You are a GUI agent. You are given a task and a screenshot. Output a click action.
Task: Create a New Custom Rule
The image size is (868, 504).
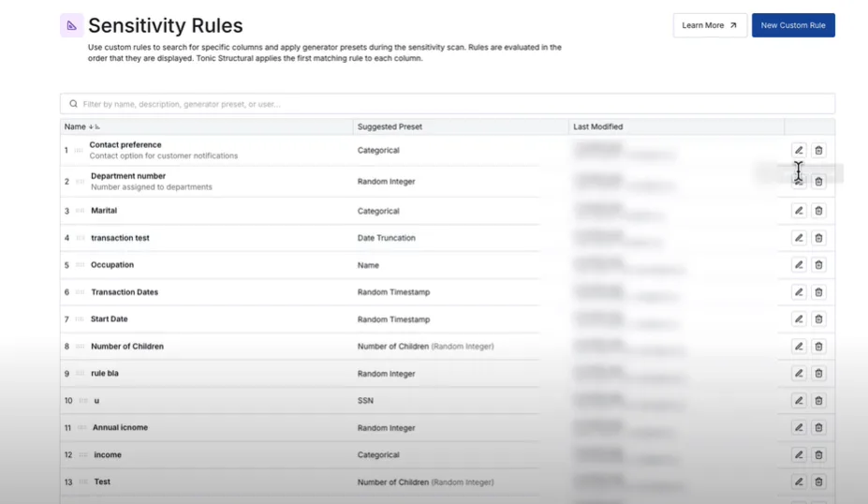(x=793, y=25)
